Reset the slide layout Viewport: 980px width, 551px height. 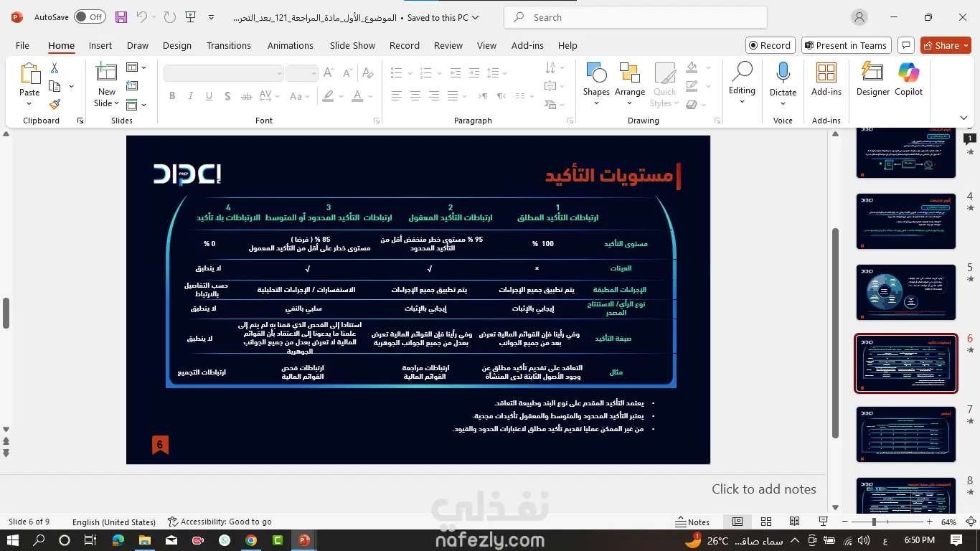coord(132,86)
